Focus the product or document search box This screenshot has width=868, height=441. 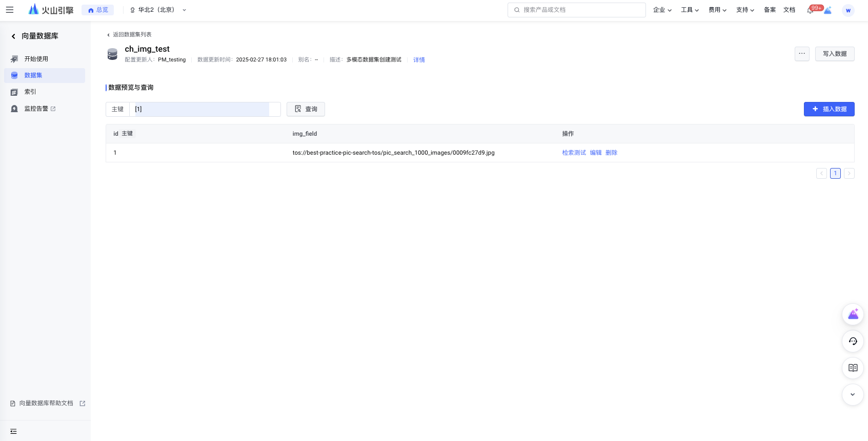[577, 10]
